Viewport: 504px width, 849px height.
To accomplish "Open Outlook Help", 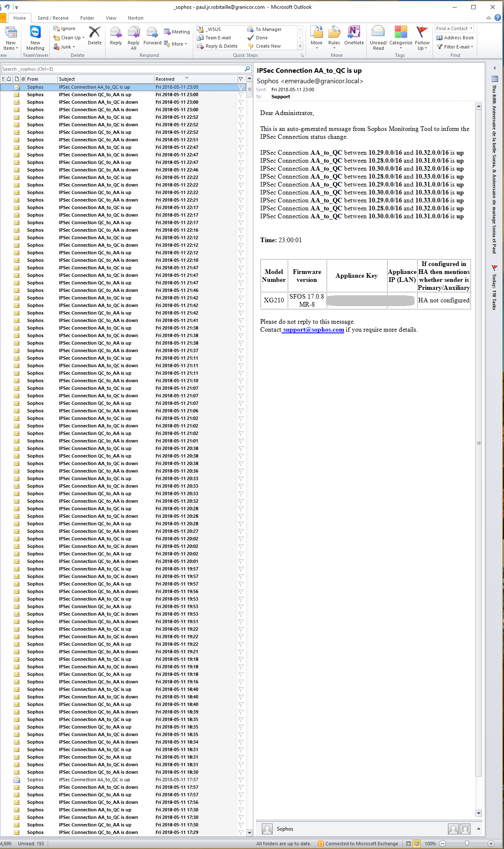I will (497, 18).
